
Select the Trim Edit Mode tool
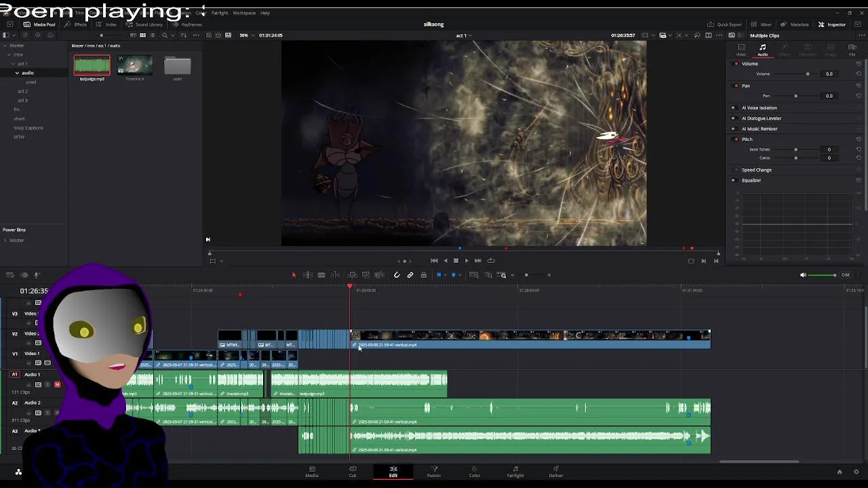308,275
